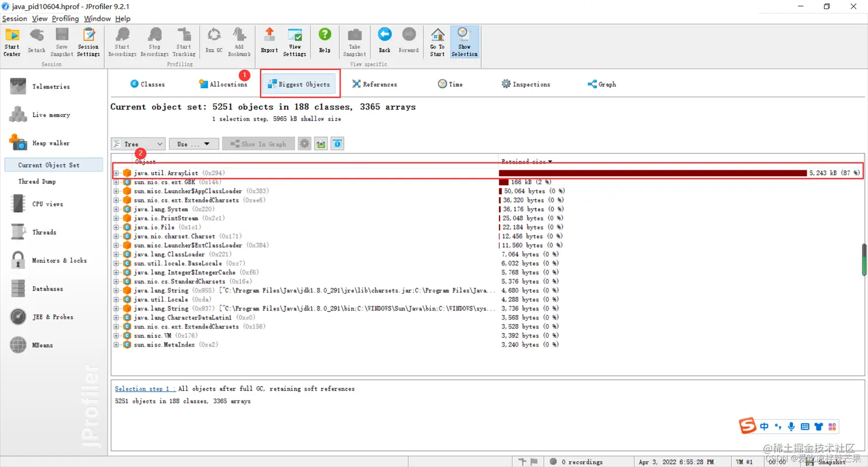Click the blue info icon in view toolbar

click(338, 144)
